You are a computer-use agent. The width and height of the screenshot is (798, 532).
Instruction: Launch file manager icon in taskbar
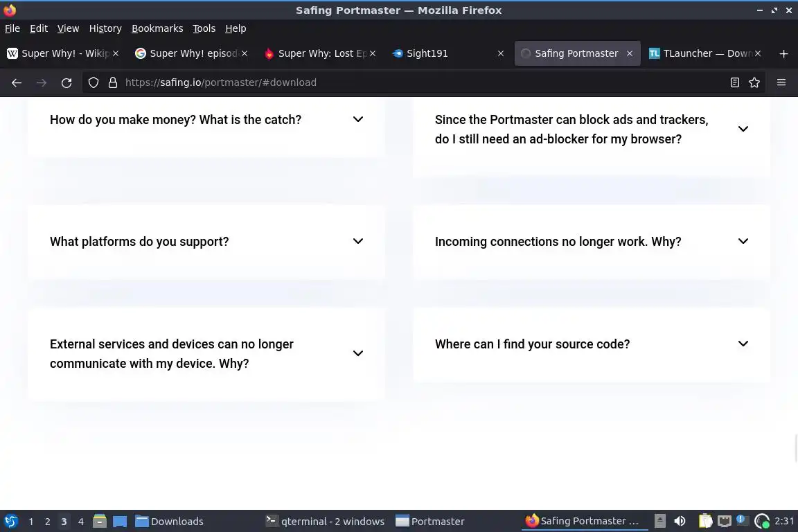[x=100, y=522]
